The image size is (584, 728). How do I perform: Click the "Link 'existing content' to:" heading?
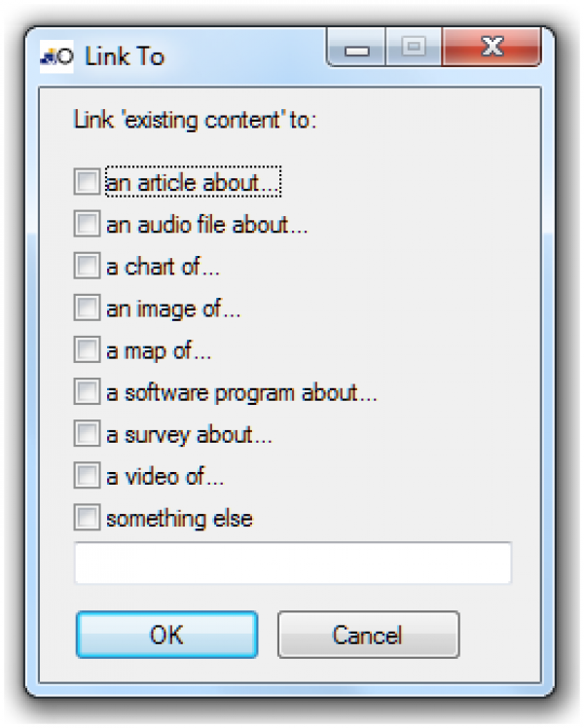[x=196, y=122]
